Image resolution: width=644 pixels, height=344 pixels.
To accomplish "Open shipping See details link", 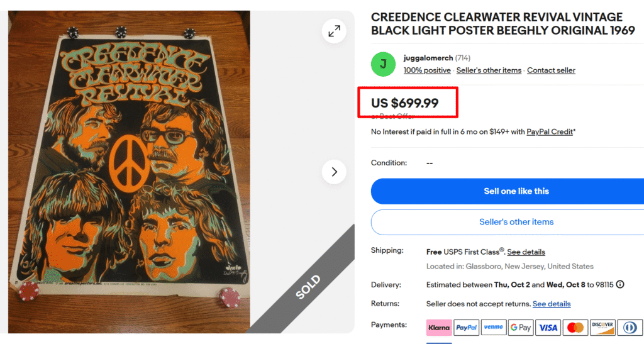I will pyautogui.click(x=526, y=252).
